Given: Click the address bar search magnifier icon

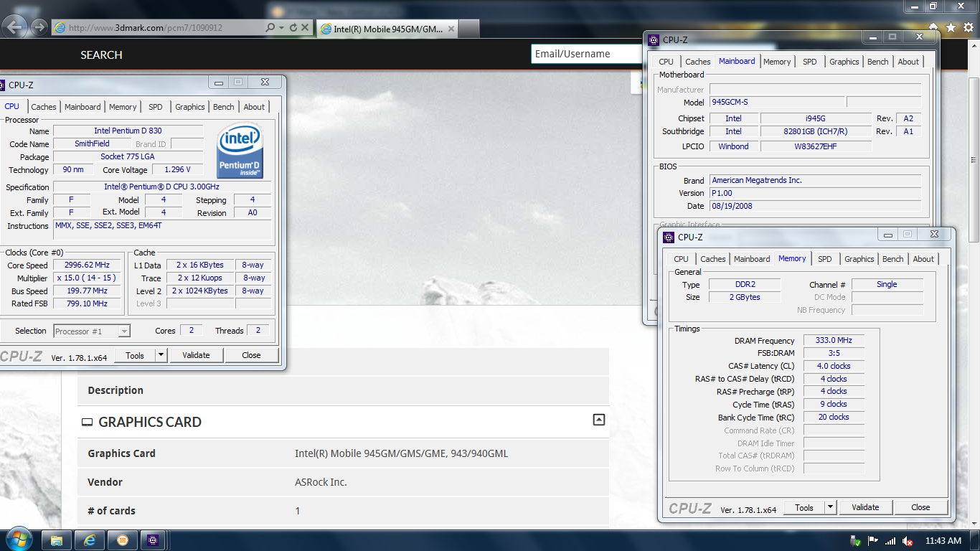Looking at the screenshot, I should [x=270, y=27].
